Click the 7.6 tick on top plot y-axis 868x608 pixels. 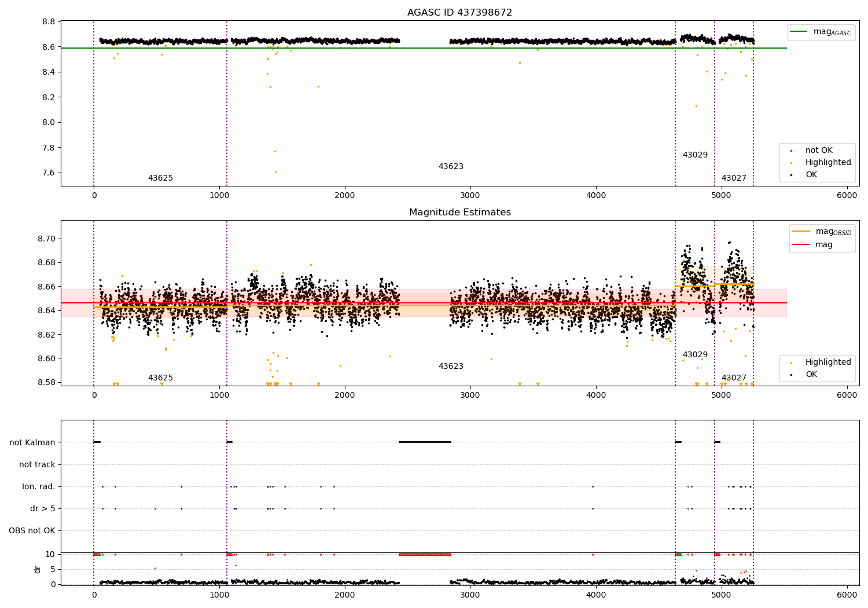[x=49, y=173]
